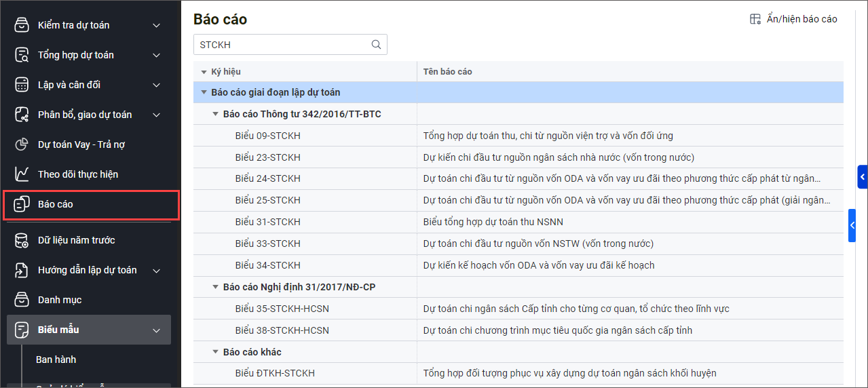Click the Phân bổ, giao dự toán icon
This screenshot has height=388, width=868.
[22, 115]
